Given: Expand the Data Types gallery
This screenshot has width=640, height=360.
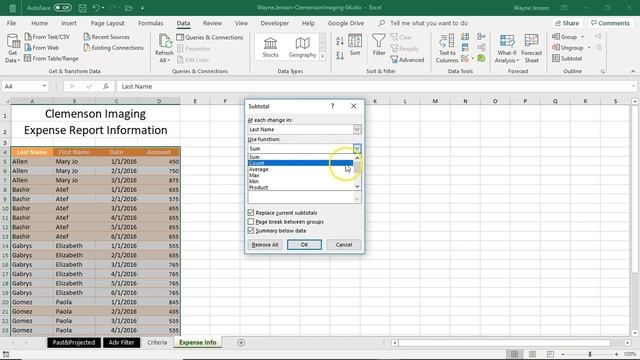Looking at the screenshot, I should pyautogui.click(x=322, y=56).
